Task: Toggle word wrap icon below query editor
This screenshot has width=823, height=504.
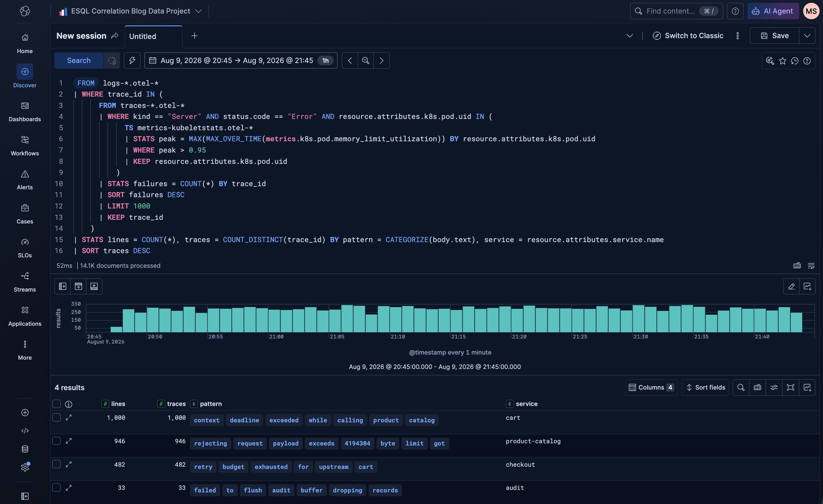Action: pos(811,266)
